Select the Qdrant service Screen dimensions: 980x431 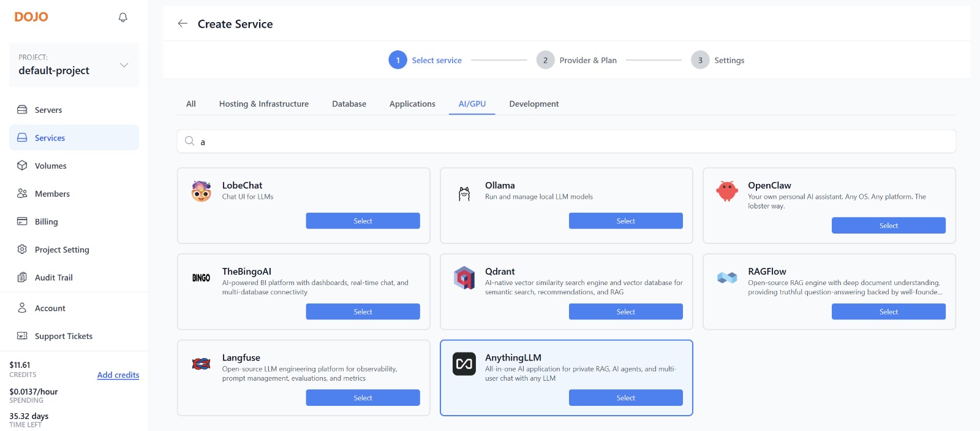[626, 311]
